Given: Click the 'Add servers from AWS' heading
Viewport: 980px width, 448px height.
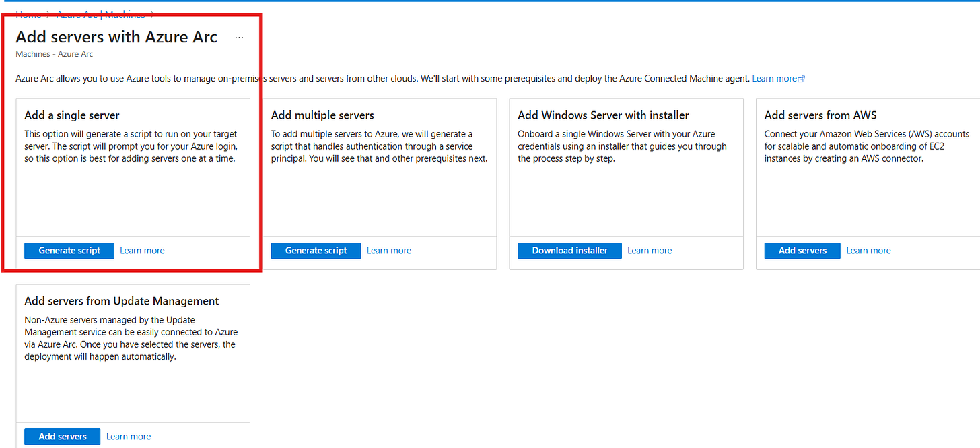Looking at the screenshot, I should (820, 115).
